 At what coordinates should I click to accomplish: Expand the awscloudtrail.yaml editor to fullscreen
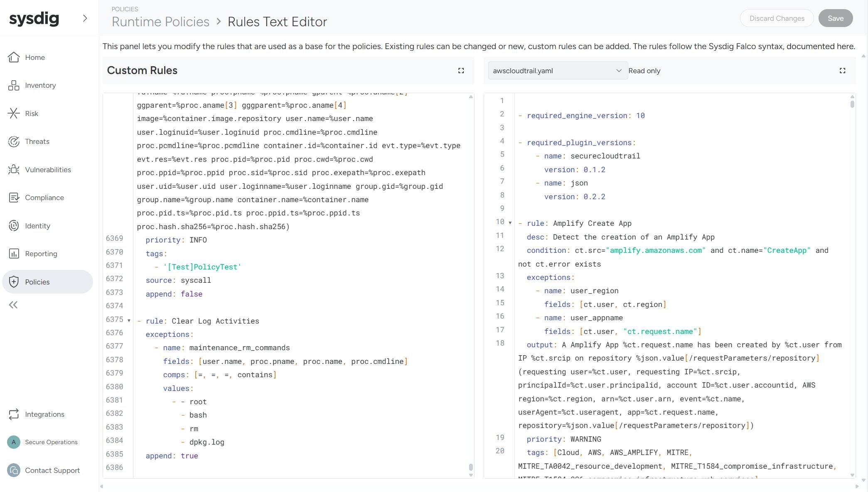pos(842,70)
